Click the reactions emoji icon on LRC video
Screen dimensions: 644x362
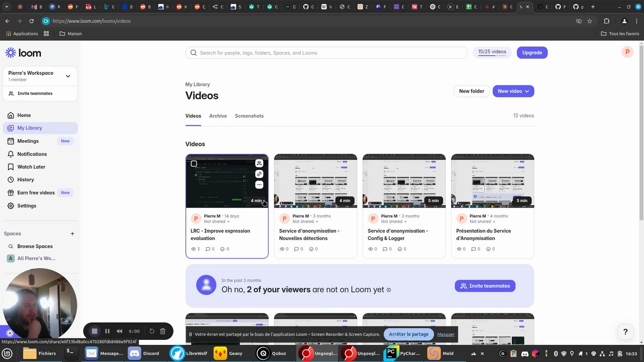click(222, 249)
